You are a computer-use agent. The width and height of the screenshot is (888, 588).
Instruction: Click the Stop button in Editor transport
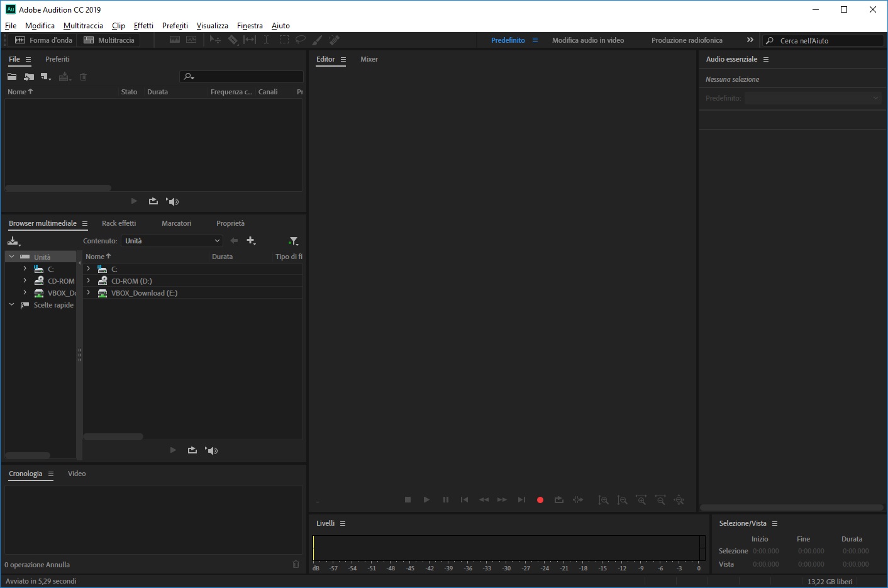pyautogui.click(x=408, y=500)
